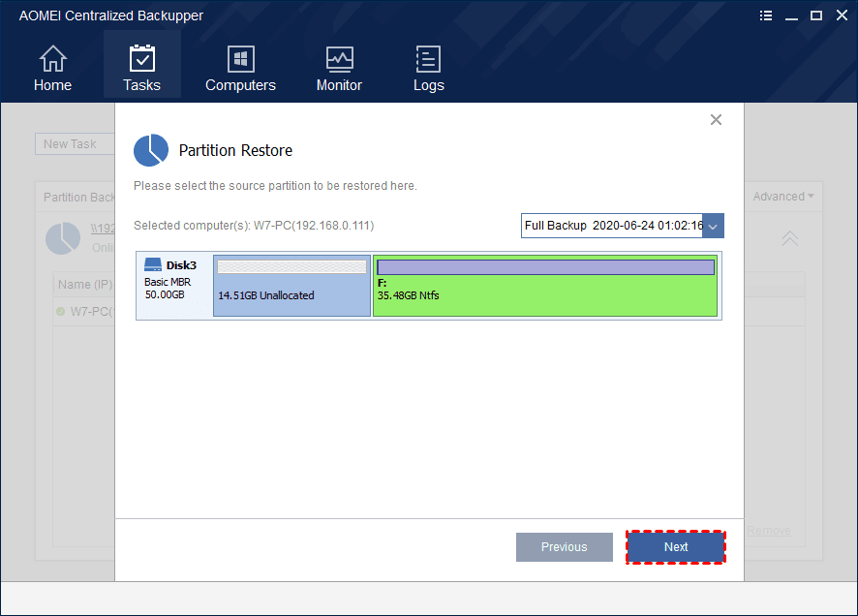
Task: Click the F: partition usage bar
Action: [x=545, y=267]
